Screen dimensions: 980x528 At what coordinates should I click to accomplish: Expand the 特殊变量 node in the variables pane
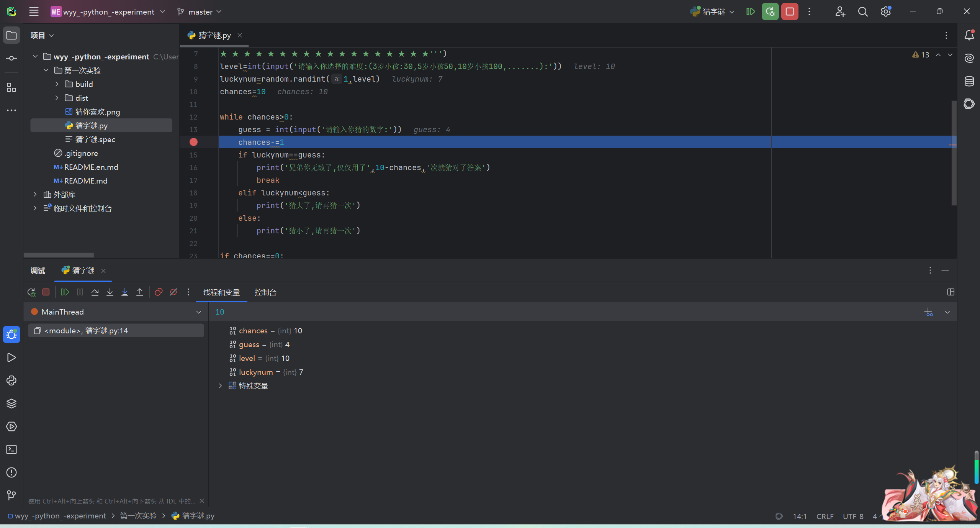(221, 386)
